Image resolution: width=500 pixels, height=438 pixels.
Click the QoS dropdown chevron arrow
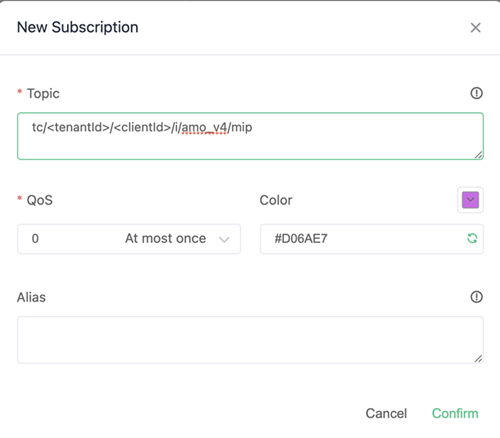pyautogui.click(x=224, y=239)
